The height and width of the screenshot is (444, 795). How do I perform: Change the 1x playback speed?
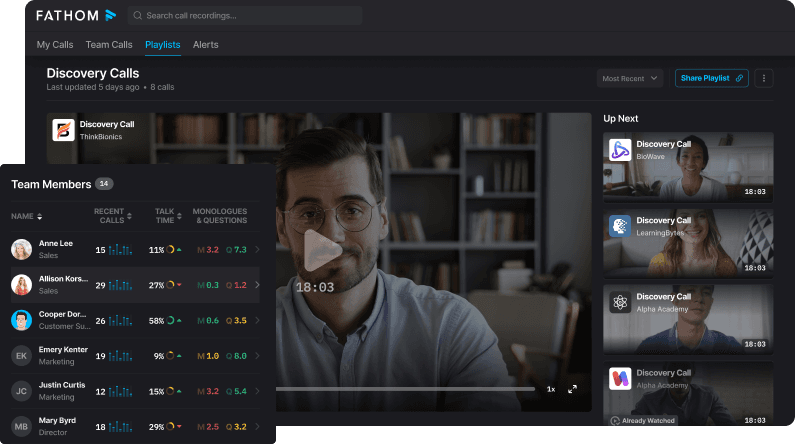(x=551, y=389)
